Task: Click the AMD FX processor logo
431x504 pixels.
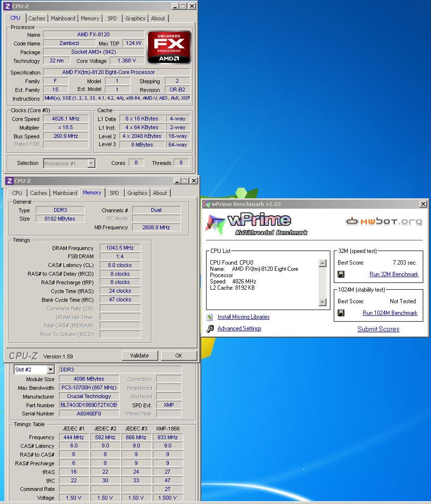Action: (x=169, y=47)
